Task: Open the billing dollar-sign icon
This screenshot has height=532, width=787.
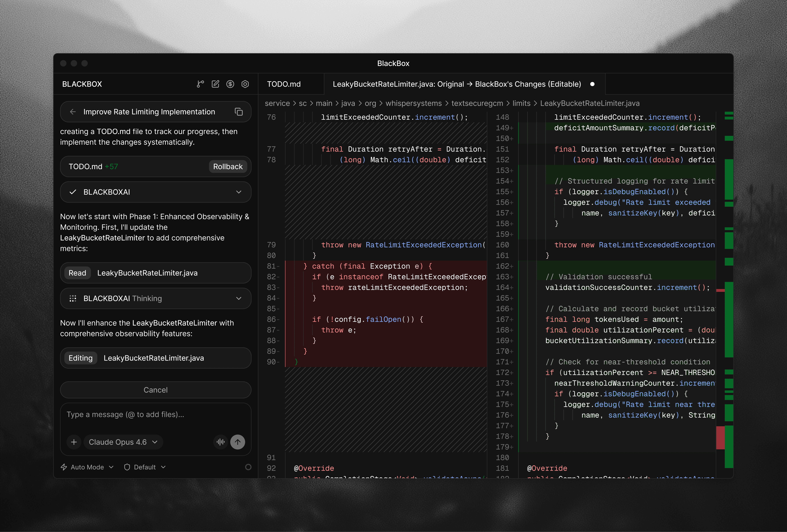Action: pyautogui.click(x=230, y=84)
